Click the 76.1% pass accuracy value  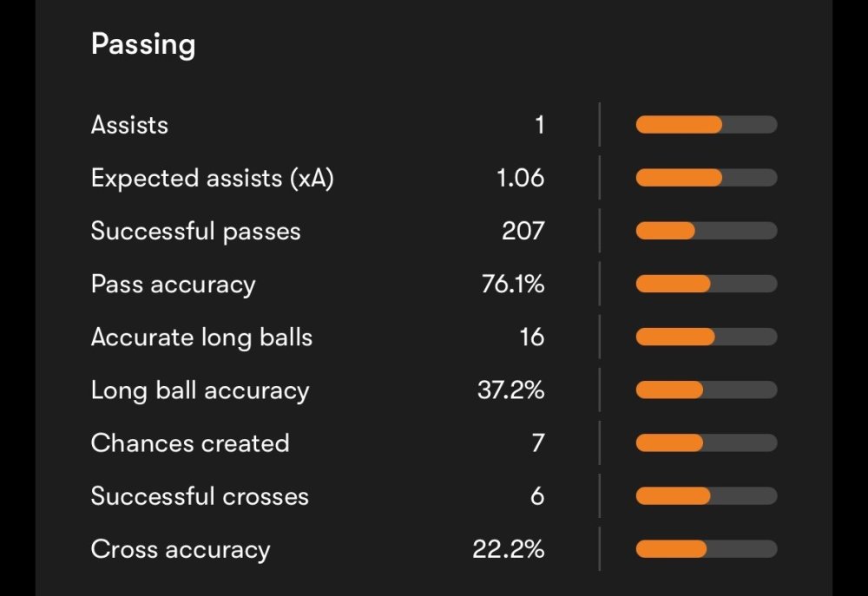coord(513,285)
